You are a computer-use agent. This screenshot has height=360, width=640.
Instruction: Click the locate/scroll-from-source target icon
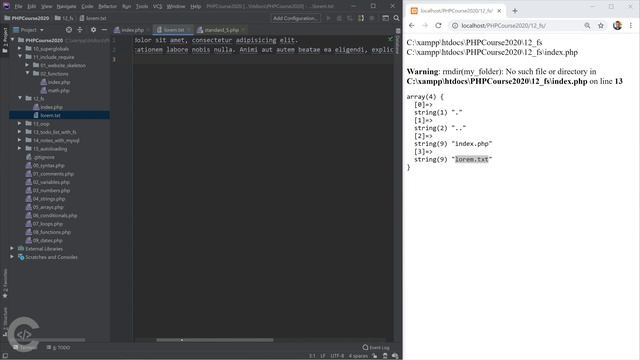(x=69, y=30)
